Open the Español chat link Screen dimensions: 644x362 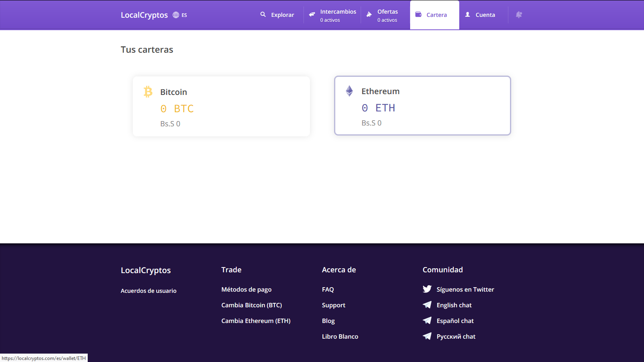(455, 321)
